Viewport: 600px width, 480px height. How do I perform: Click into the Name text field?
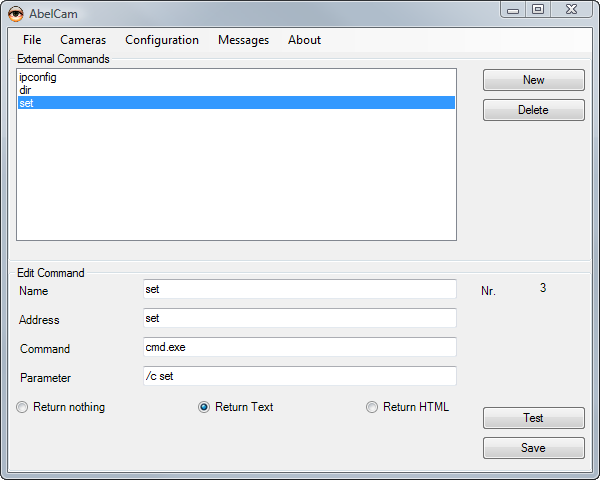[x=300, y=289]
